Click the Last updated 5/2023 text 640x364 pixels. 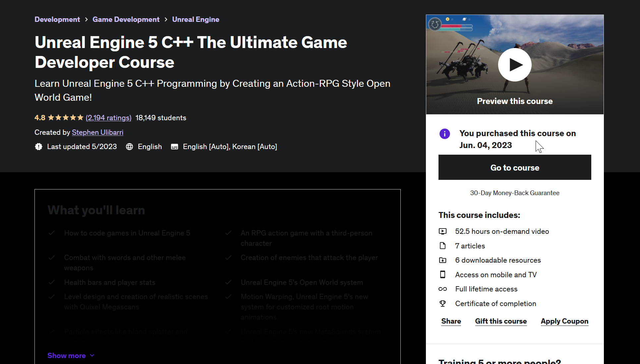tap(82, 147)
